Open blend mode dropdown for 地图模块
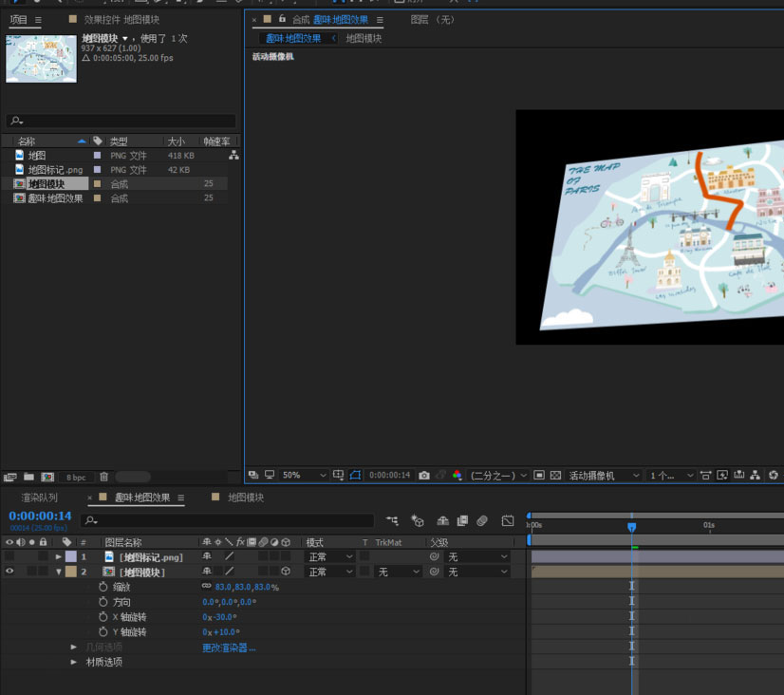The image size is (784, 695). (329, 572)
